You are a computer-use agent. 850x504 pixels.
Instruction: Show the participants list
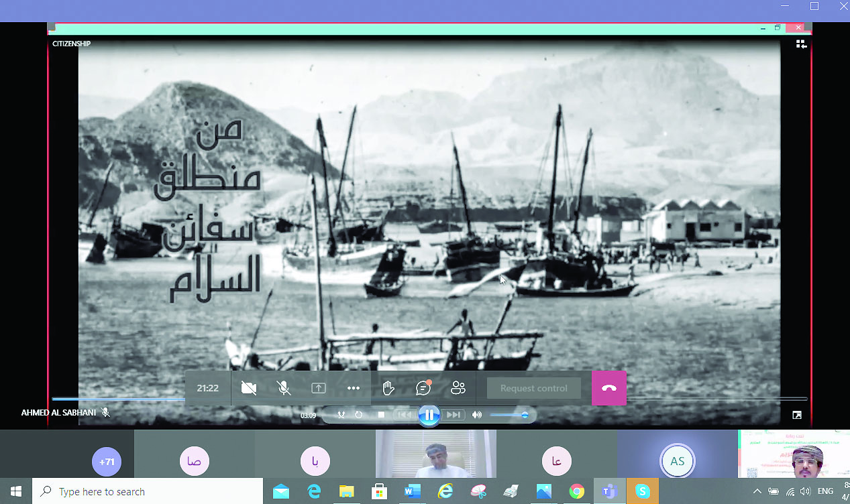click(x=458, y=389)
